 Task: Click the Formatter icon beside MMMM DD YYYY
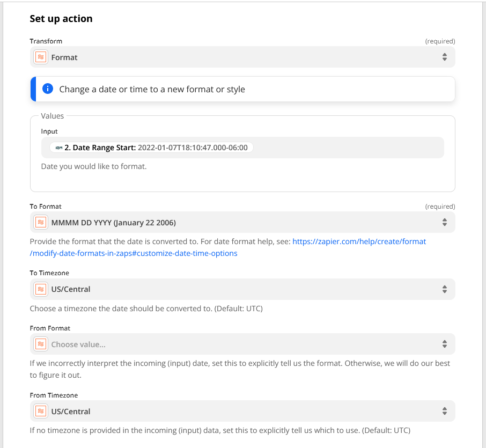click(x=41, y=222)
